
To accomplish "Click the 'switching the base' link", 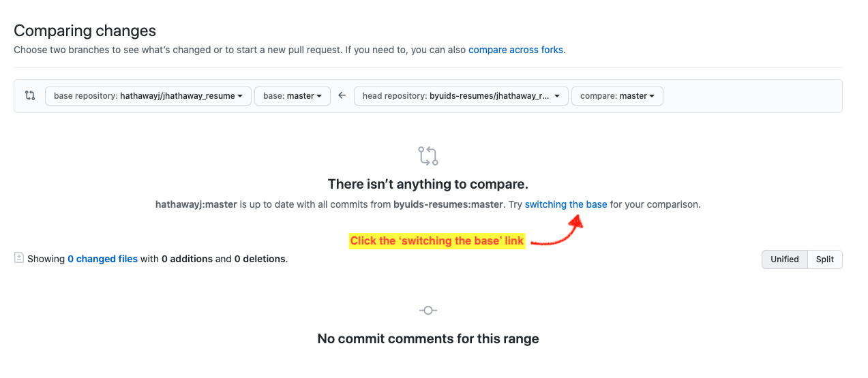I will click(566, 204).
